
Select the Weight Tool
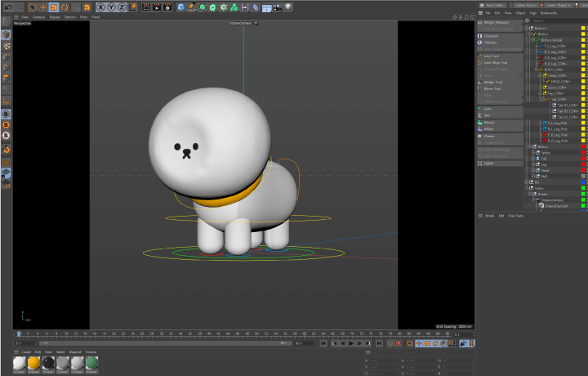coord(501,83)
